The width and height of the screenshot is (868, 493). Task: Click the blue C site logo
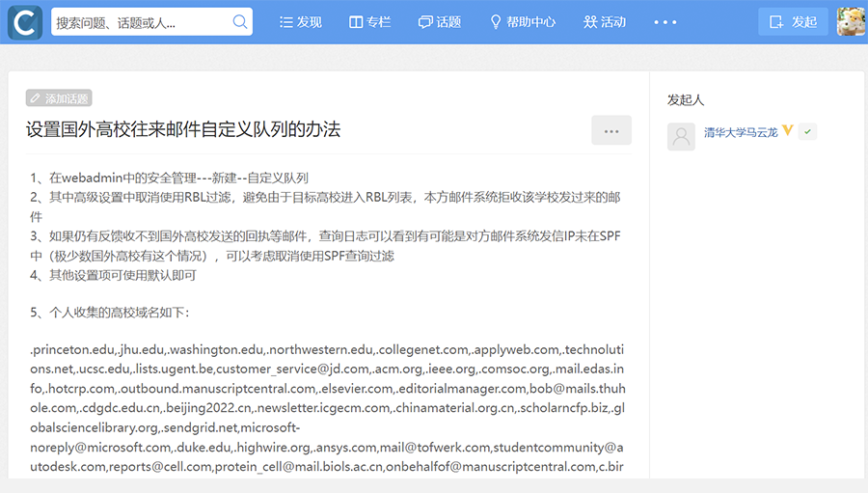point(24,21)
